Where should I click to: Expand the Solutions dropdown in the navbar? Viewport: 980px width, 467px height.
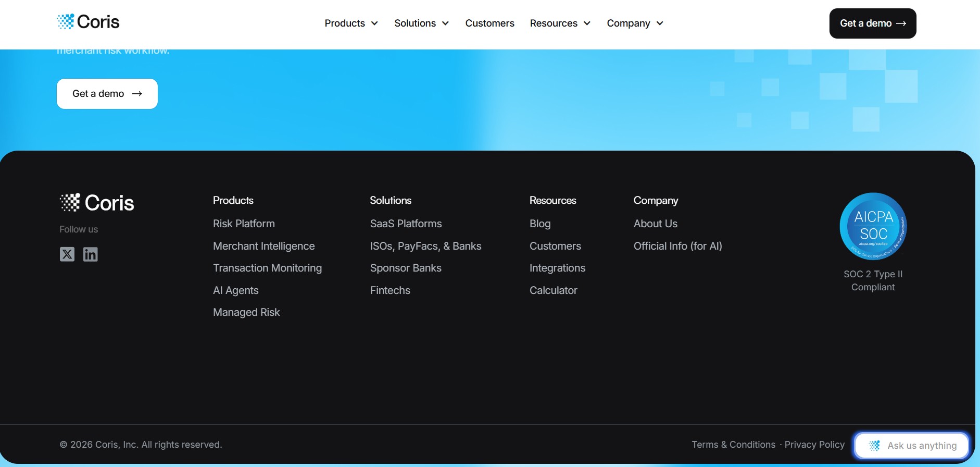click(422, 23)
